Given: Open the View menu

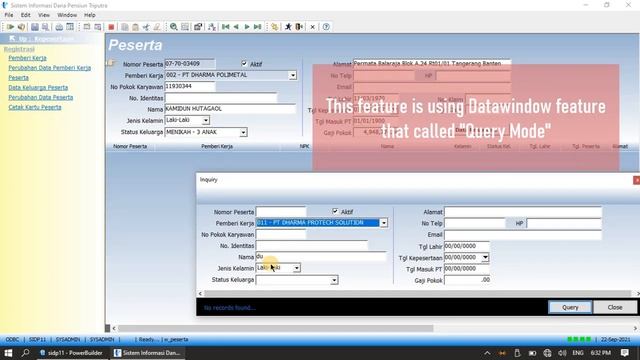Looking at the screenshot, I should coord(44,15).
